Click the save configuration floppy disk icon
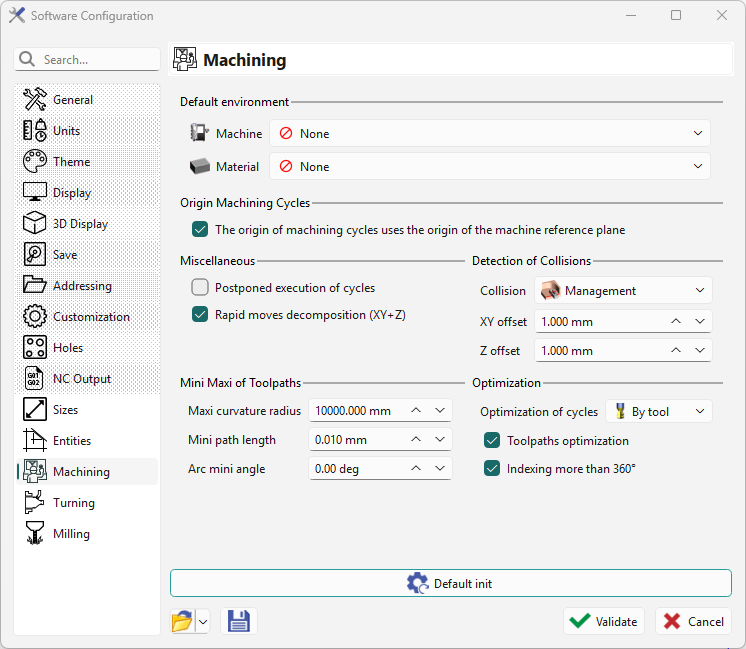 (239, 621)
